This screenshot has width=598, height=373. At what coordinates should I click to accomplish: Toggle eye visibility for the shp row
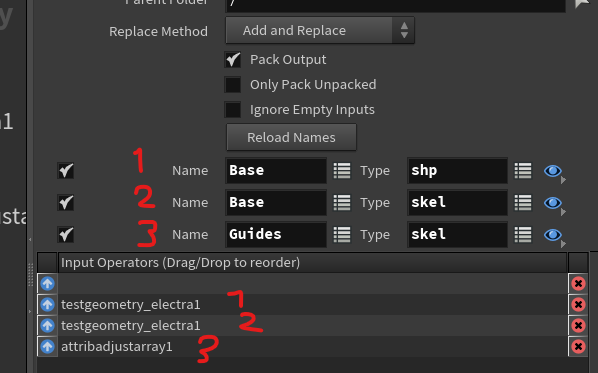click(x=553, y=171)
